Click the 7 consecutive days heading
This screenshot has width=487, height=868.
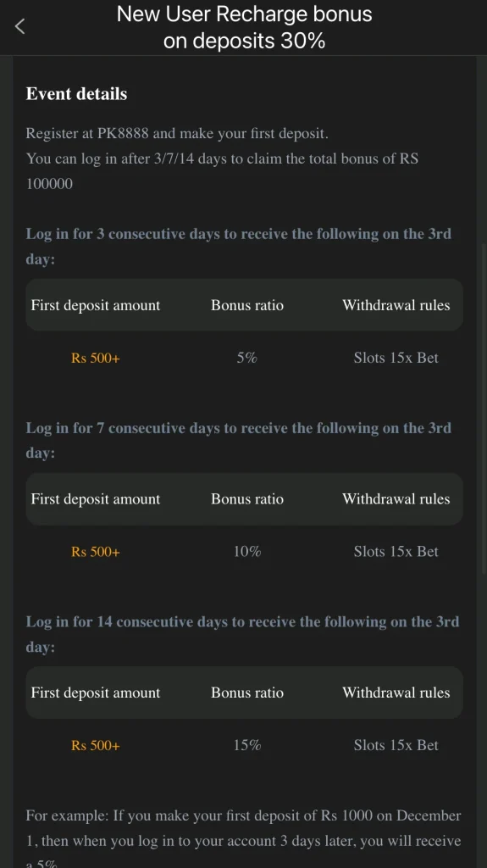tap(239, 440)
